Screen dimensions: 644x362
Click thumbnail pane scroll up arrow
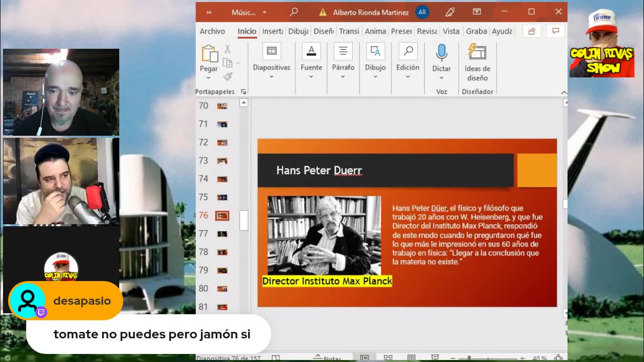[x=244, y=103]
